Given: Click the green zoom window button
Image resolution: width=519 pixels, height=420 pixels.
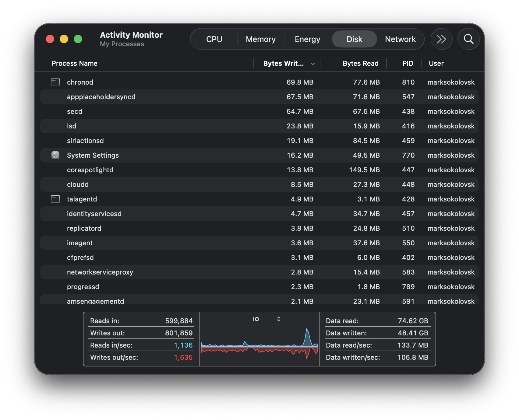Looking at the screenshot, I should pos(78,39).
